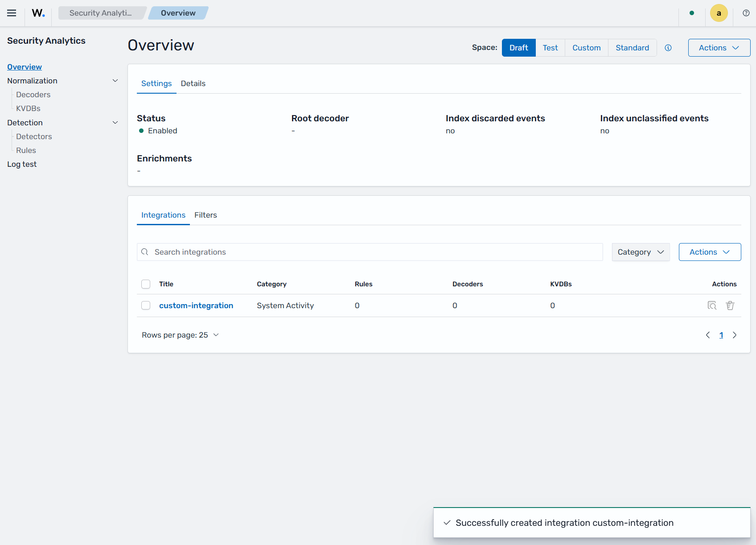Viewport: 756px width, 545px height.
Task: Sort by the Title column header
Action: click(166, 284)
